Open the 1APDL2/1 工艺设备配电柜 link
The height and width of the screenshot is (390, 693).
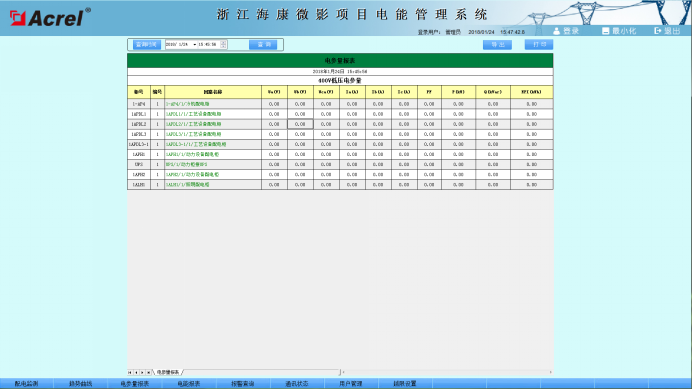(194, 124)
